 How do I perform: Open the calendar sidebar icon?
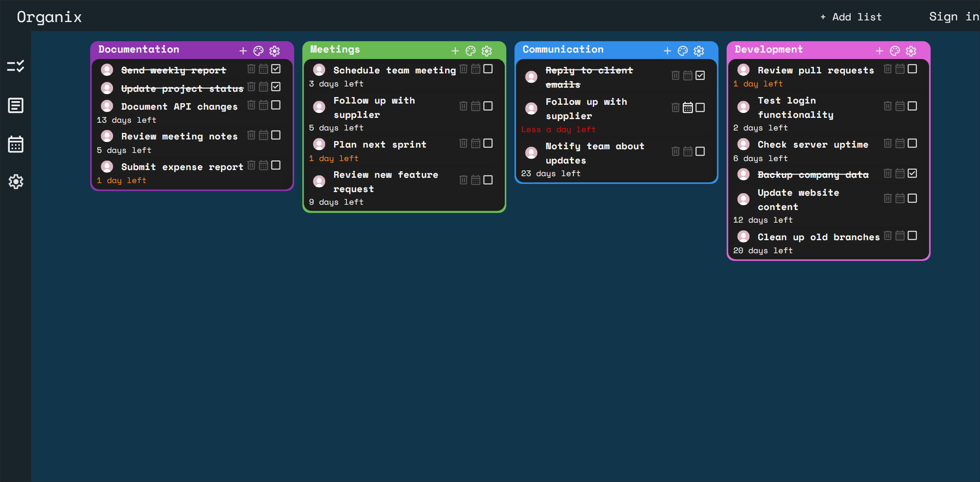[x=16, y=144]
